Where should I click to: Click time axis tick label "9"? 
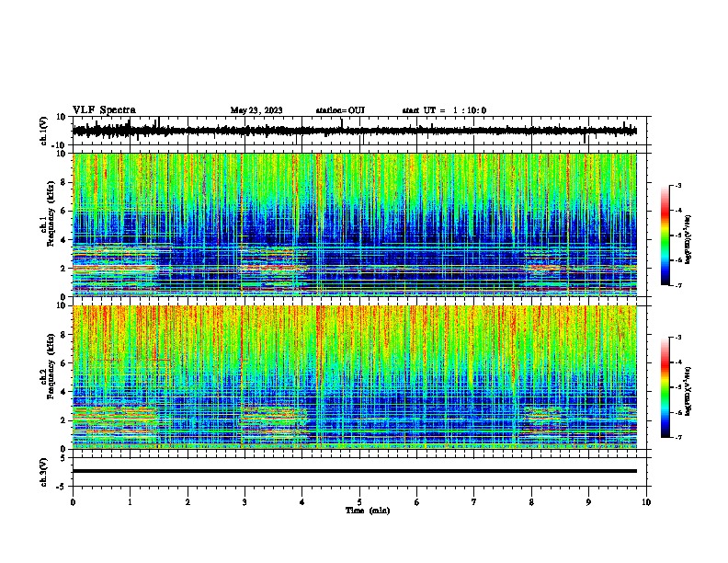[x=588, y=502]
